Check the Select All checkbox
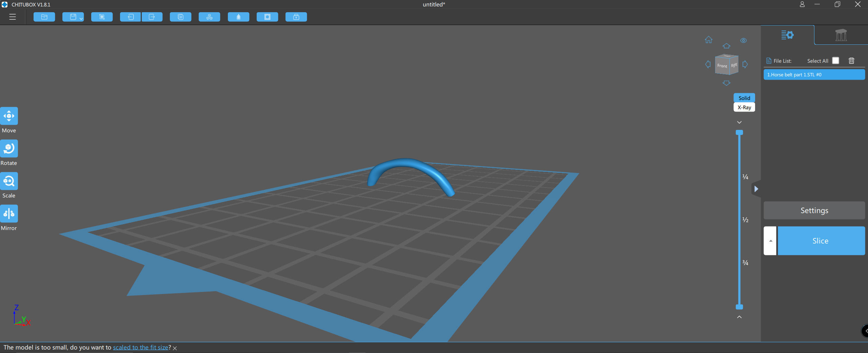Screen dimensions: 868x353 (x=836, y=61)
